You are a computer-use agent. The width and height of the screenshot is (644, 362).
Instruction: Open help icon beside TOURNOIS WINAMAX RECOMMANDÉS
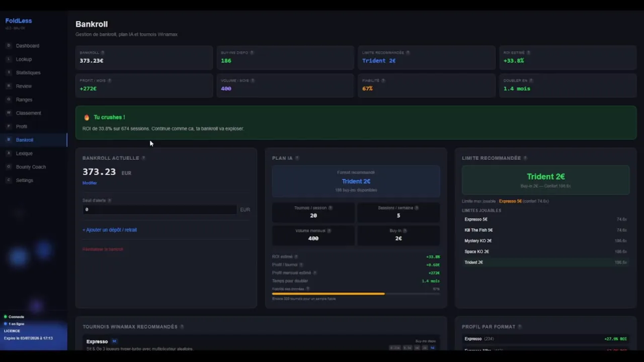(182, 327)
